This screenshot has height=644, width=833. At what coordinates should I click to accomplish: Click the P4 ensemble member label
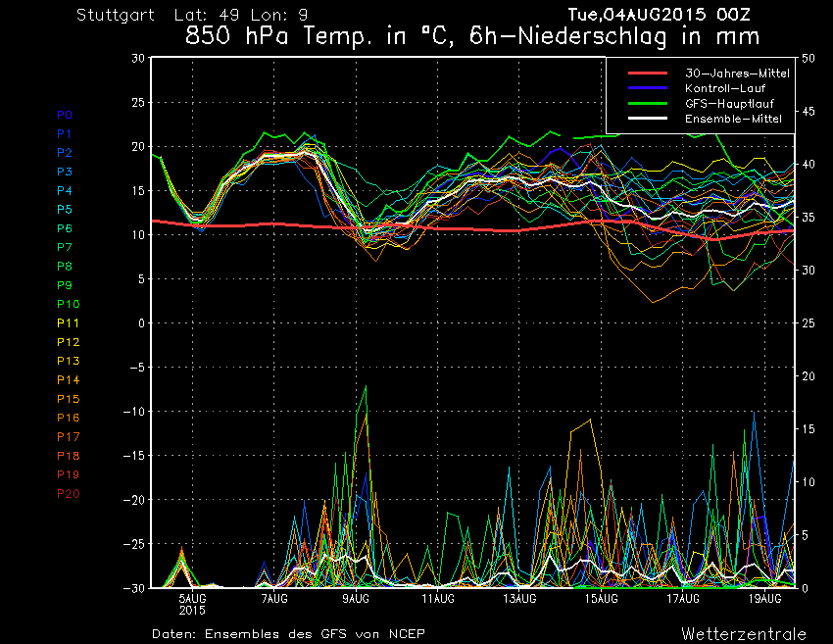[x=65, y=190]
